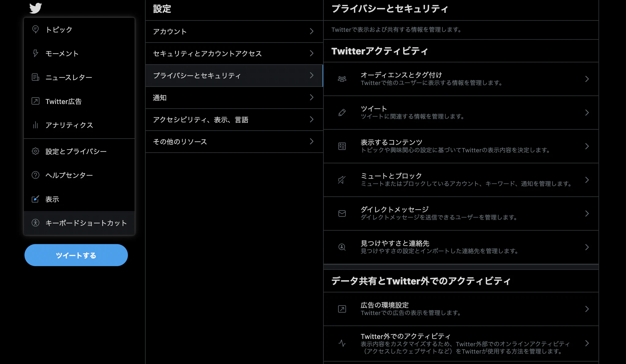Screen dimensions: 626x364
Task: Open Twitter外でのアクティビティ settings
Action: pos(461,343)
